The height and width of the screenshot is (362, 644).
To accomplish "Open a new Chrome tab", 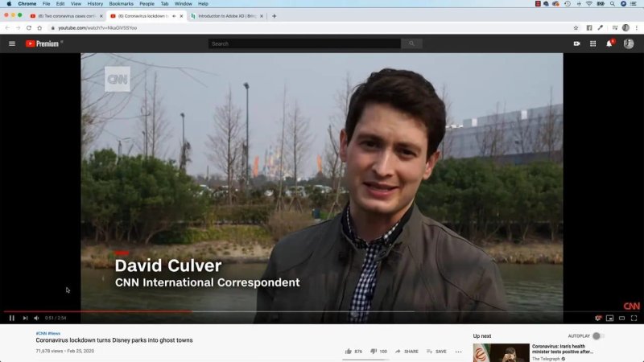I will [274, 16].
